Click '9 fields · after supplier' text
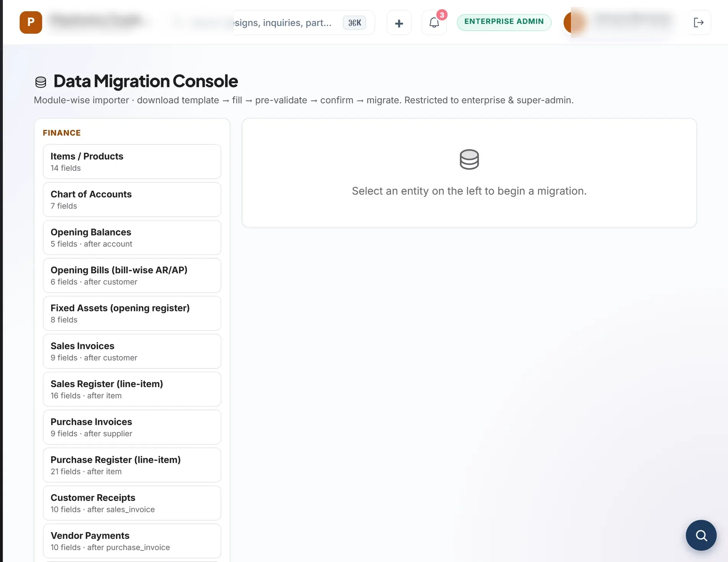Screen dimensions: 728x562 click(91, 433)
